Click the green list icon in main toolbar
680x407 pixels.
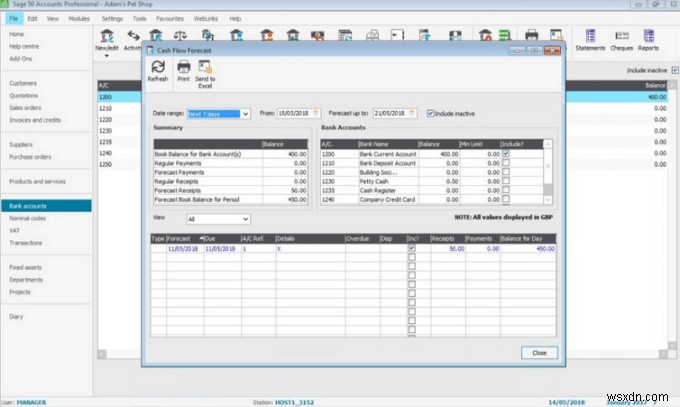505,35
